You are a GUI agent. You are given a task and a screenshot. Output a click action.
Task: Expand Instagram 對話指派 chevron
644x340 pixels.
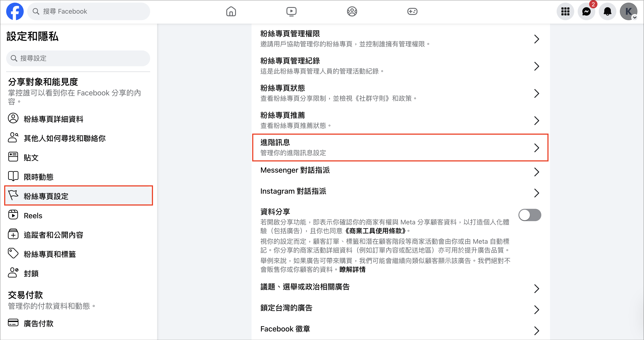(536, 193)
